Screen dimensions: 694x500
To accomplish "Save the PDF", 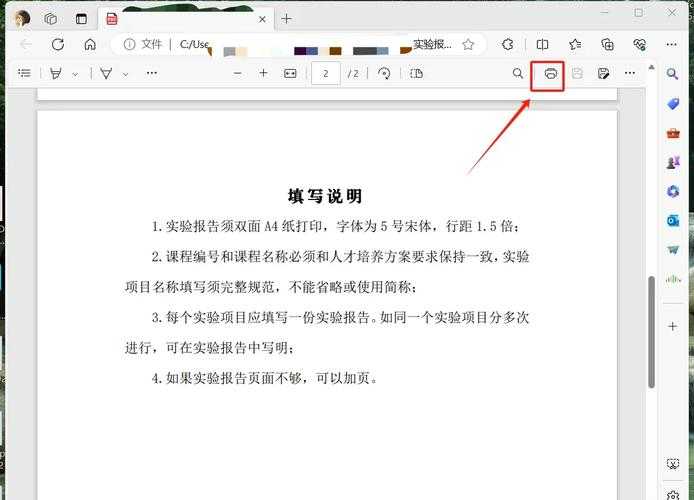I will pos(577,73).
